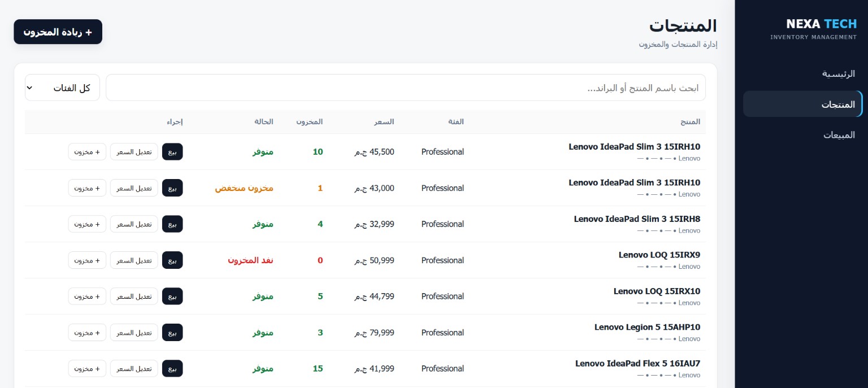
Task: Click the المنتجات page heading
Action: click(x=683, y=25)
